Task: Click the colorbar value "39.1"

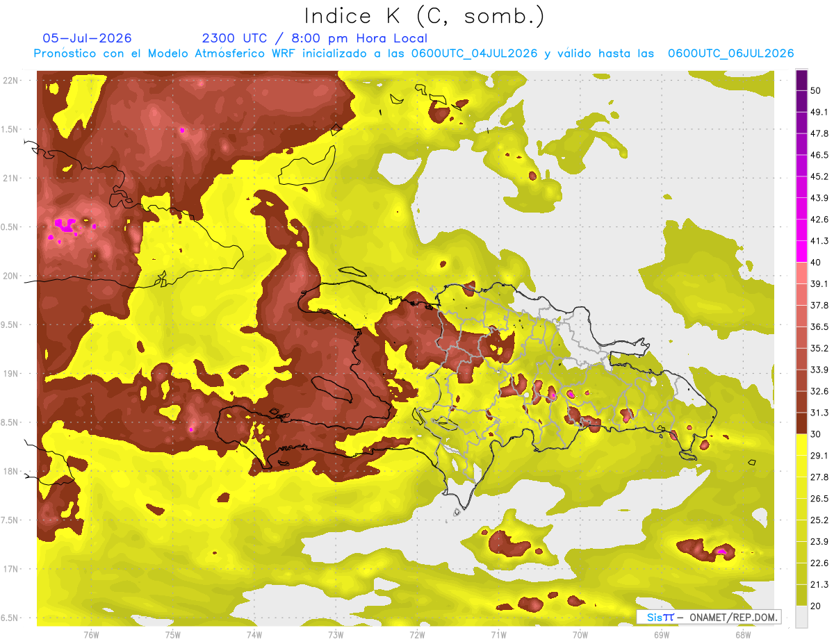Action: point(820,283)
